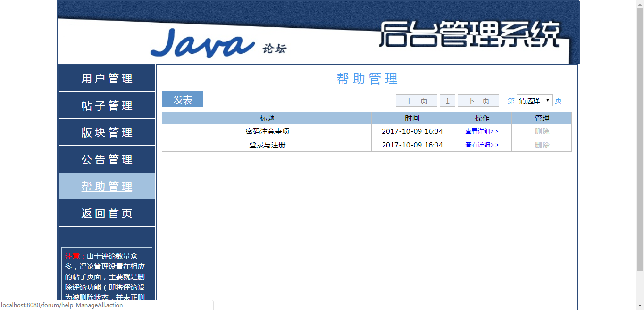Screen dimensions: 644x310
Task: Click the browser vertical scrollbar
Action: coord(640,139)
